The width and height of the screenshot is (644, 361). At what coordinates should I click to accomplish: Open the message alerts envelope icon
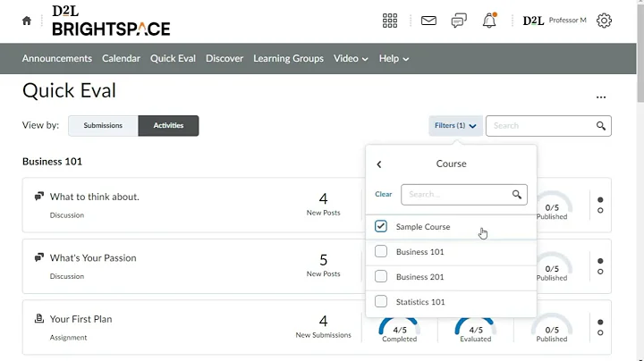point(428,21)
